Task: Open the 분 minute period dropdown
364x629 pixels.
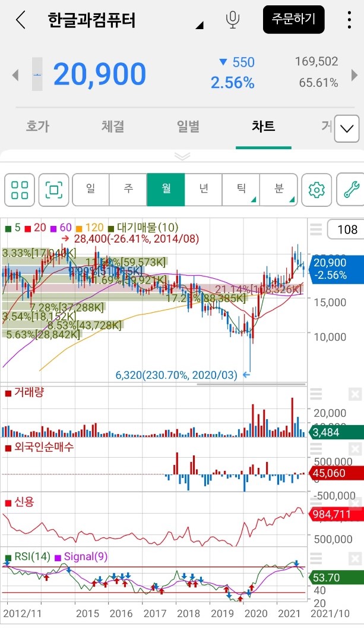Action: pos(278,190)
